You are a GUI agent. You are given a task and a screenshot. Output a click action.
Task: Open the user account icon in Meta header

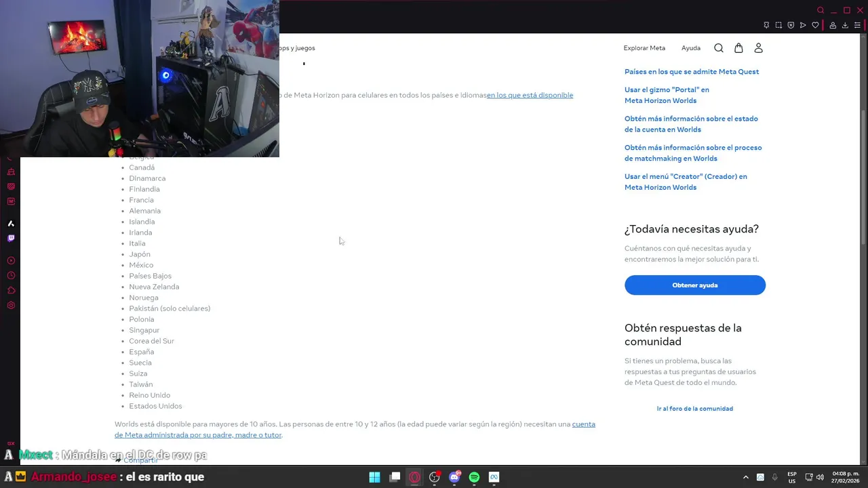[x=759, y=48]
